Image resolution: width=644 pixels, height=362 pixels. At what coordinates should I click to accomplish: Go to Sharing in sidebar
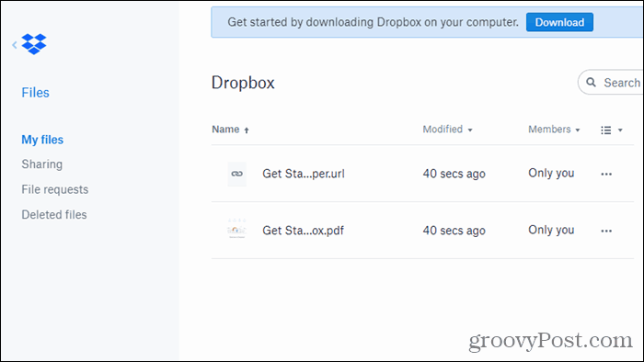42,164
